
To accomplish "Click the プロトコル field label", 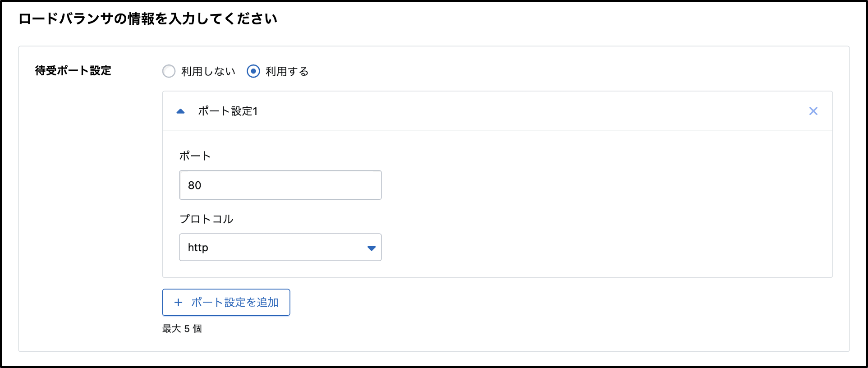I will point(206,219).
